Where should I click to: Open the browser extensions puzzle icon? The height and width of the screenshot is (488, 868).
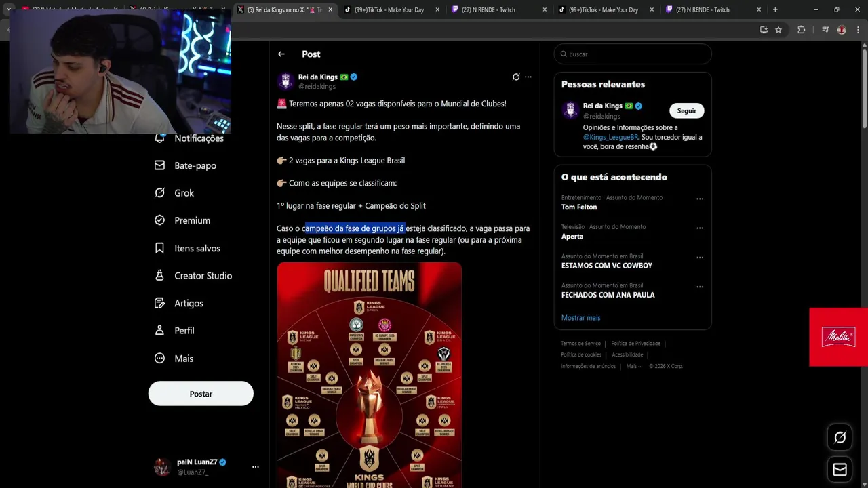tap(801, 30)
